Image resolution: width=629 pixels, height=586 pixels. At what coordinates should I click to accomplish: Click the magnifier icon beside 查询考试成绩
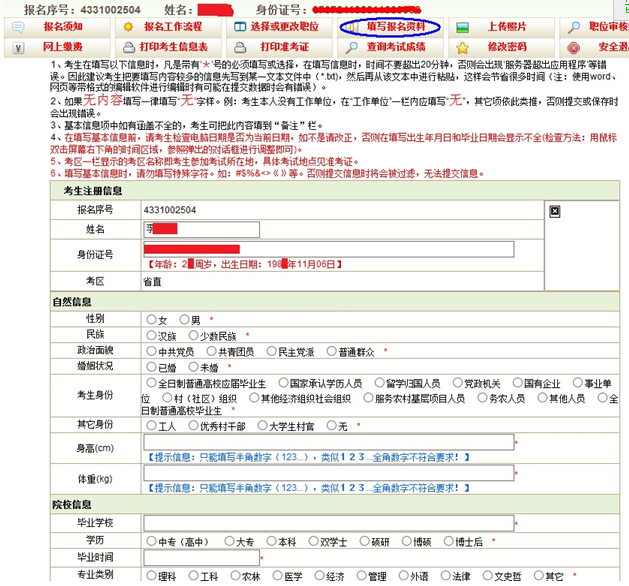pyautogui.click(x=351, y=47)
